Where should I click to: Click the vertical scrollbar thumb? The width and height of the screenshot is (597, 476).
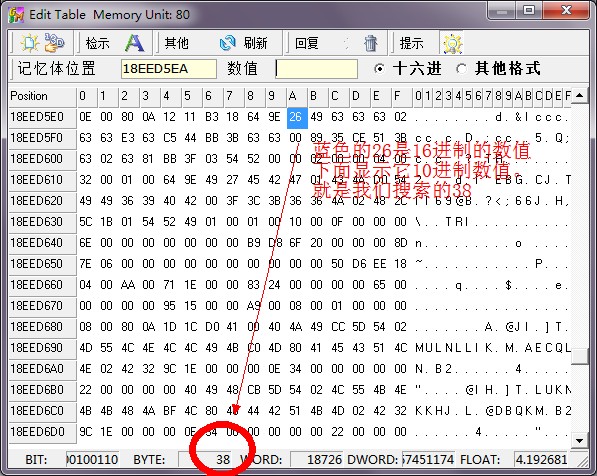[x=579, y=356]
